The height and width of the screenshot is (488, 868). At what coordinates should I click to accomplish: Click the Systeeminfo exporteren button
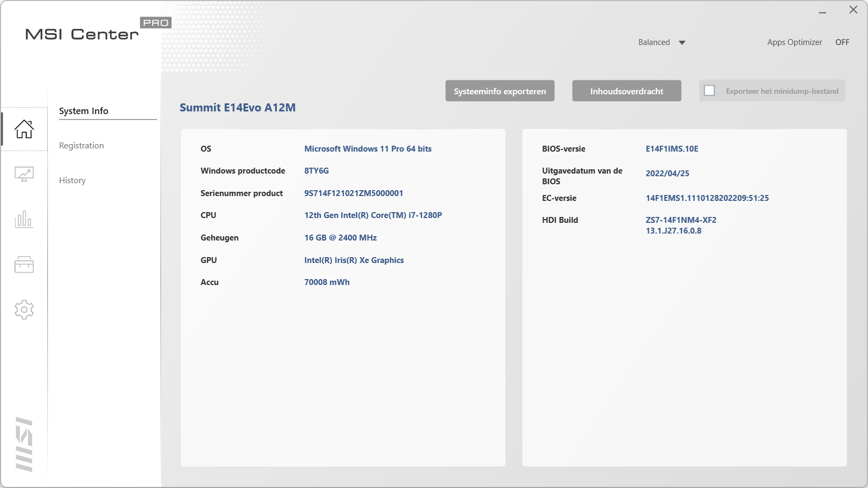point(500,91)
